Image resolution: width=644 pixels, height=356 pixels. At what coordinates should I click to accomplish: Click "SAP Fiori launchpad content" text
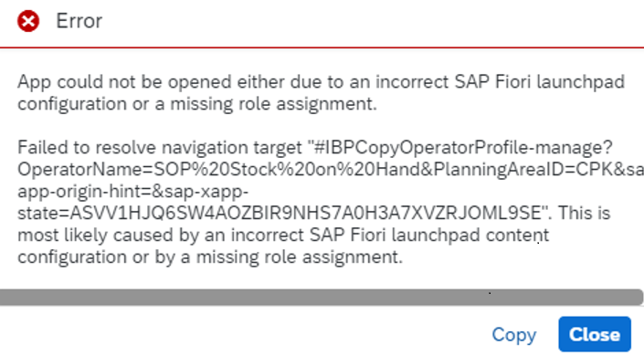[x=429, y=236]
